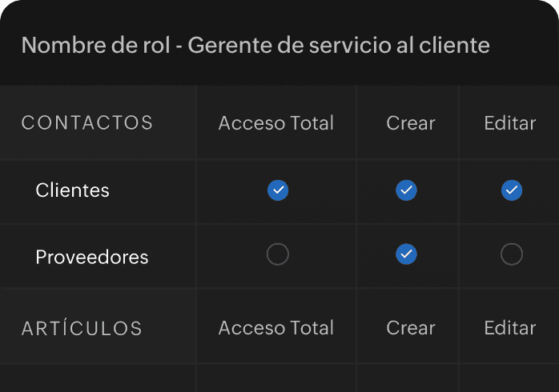
Task: Click Acceso Total header in Artículos section
Action: (x=276, y=327)
